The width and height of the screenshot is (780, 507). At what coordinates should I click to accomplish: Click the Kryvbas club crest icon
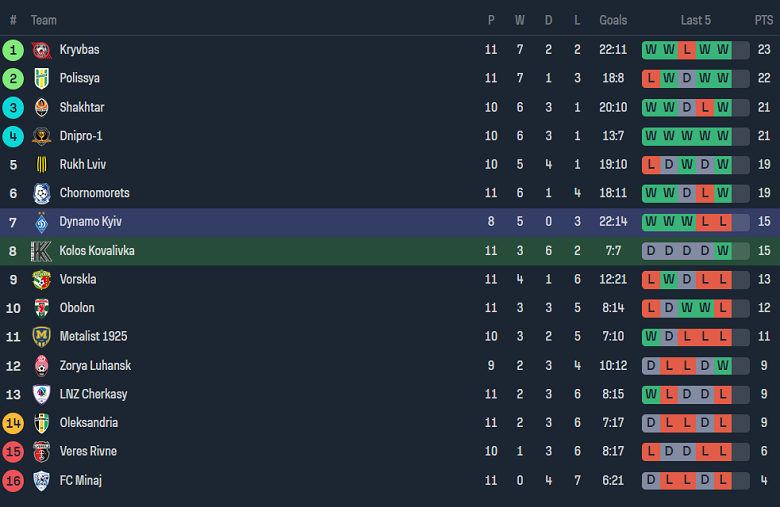41,50
